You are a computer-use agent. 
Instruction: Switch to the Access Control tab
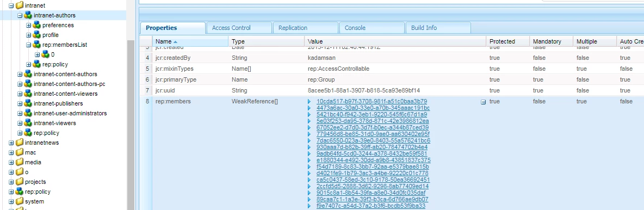click(231, 28)
